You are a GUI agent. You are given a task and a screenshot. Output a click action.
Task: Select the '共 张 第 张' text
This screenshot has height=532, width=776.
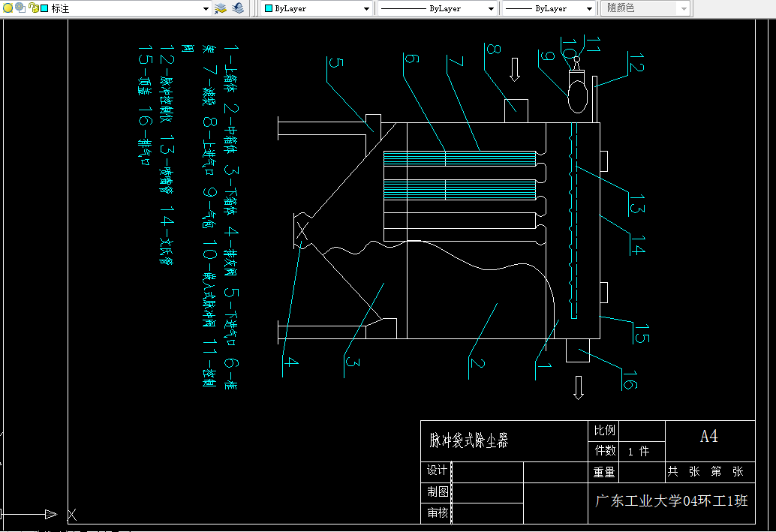click(705, 471)
